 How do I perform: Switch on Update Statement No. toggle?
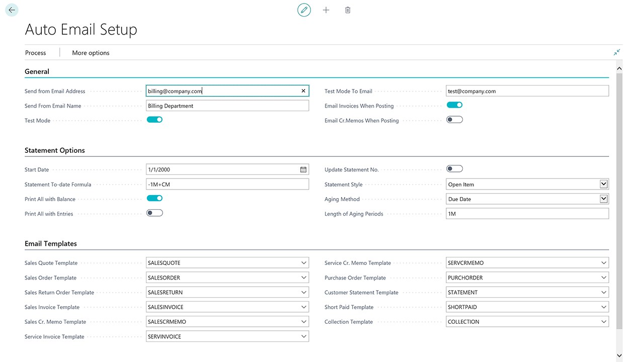coord(454,169)
